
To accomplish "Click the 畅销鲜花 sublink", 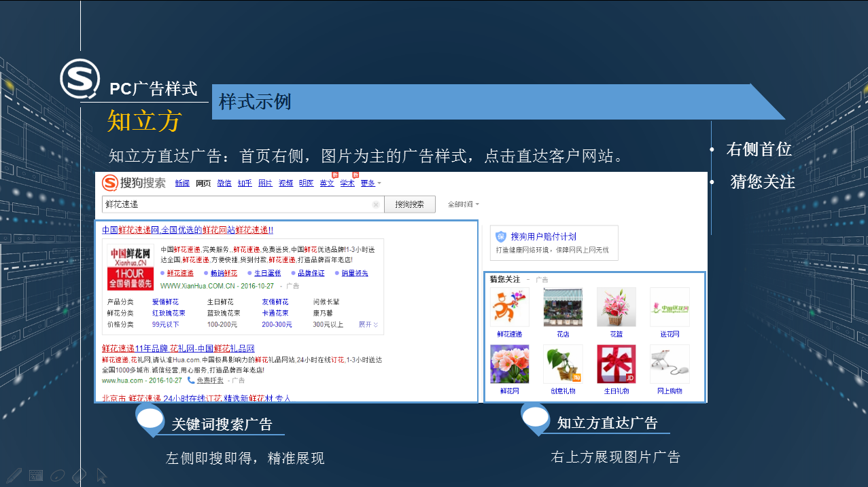I will coord(224,273).
